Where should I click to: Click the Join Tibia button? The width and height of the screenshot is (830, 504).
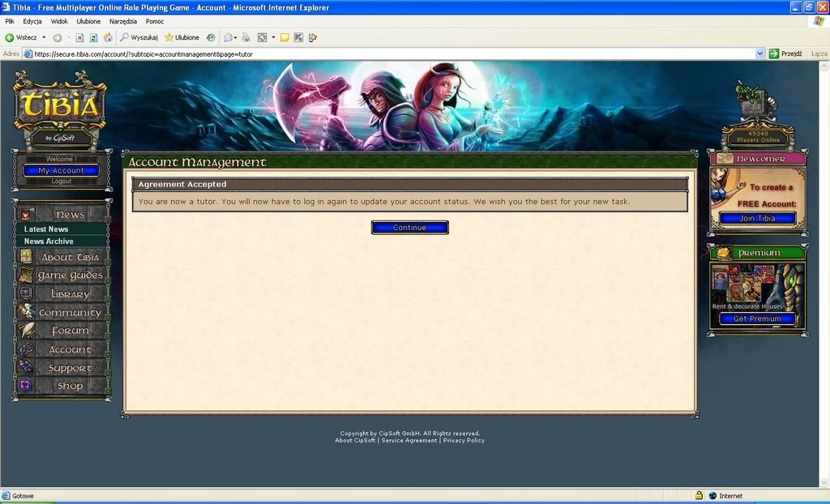[x=758, y=218]
